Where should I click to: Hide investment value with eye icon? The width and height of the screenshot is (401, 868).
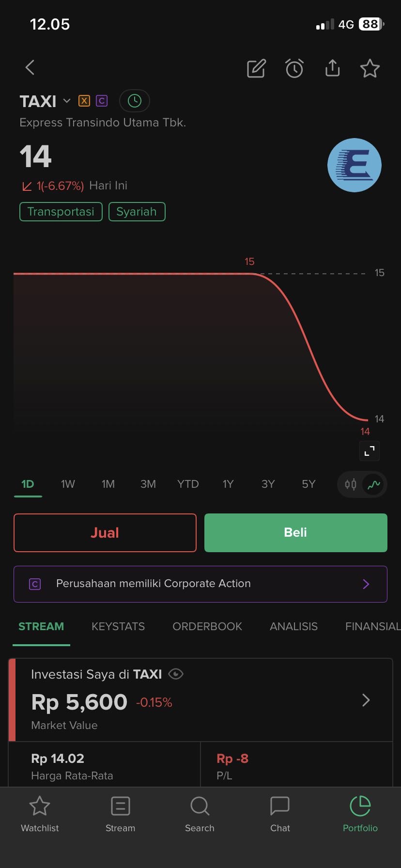(176, 674)
